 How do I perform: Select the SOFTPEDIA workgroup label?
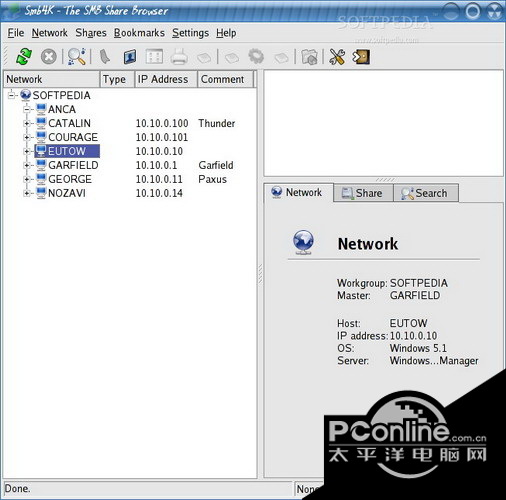(x=61, y=95)
